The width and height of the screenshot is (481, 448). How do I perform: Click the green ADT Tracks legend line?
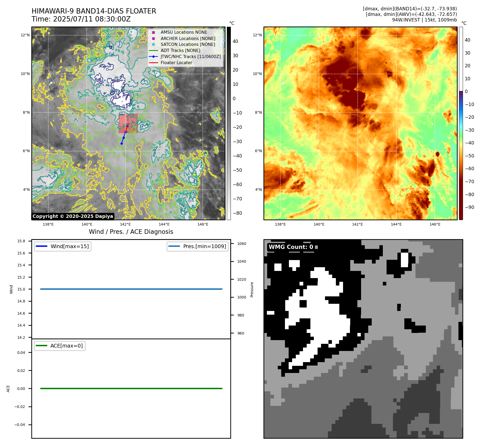pyautogui.click(x=153, y=50)
